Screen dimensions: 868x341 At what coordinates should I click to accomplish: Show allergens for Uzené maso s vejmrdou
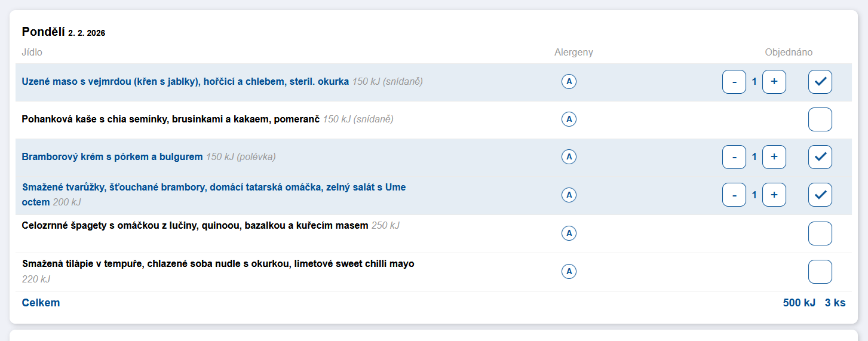point(569,82)
